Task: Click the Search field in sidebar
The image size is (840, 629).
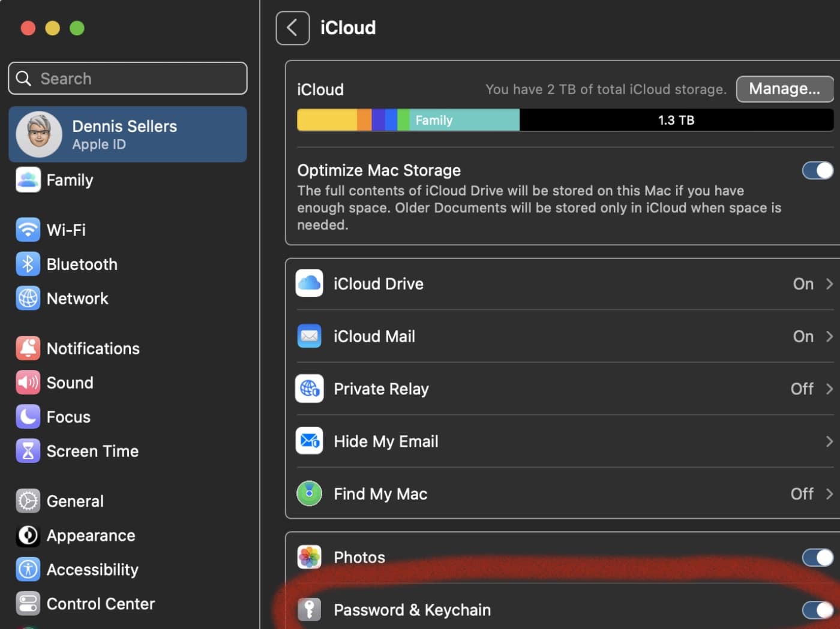Action: 128,79
